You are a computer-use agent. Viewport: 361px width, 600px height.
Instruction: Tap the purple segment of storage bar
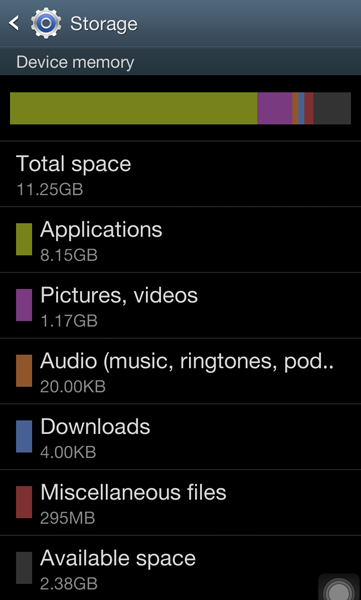pyautogui.click(x=275, y=108)
